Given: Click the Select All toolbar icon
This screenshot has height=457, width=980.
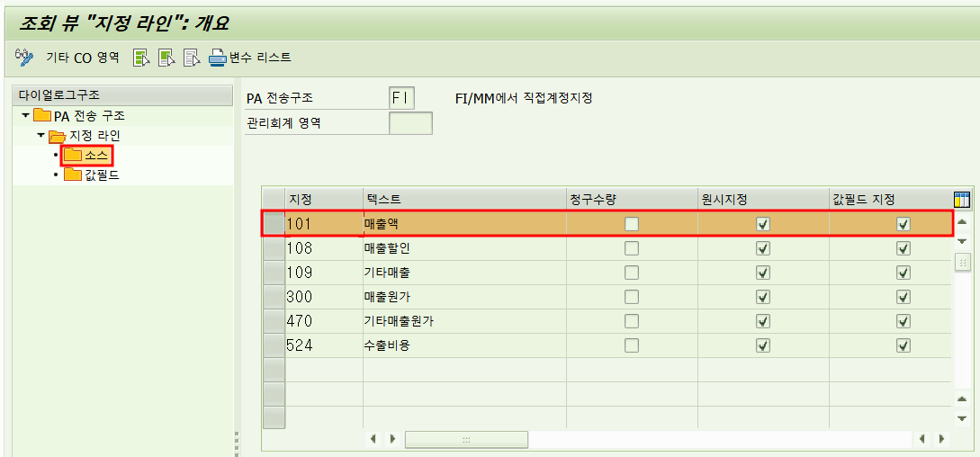Looking at the screenshot, I should tap(141, 58).
